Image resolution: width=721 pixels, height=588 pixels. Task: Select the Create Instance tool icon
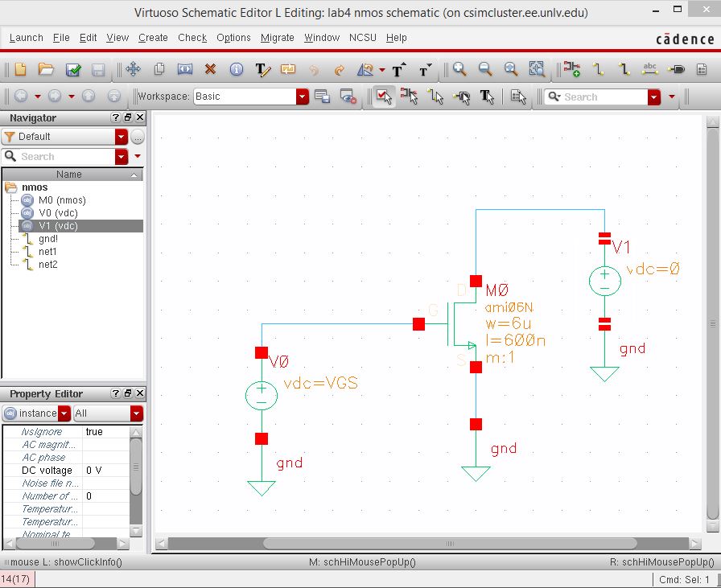pos(572,70)
